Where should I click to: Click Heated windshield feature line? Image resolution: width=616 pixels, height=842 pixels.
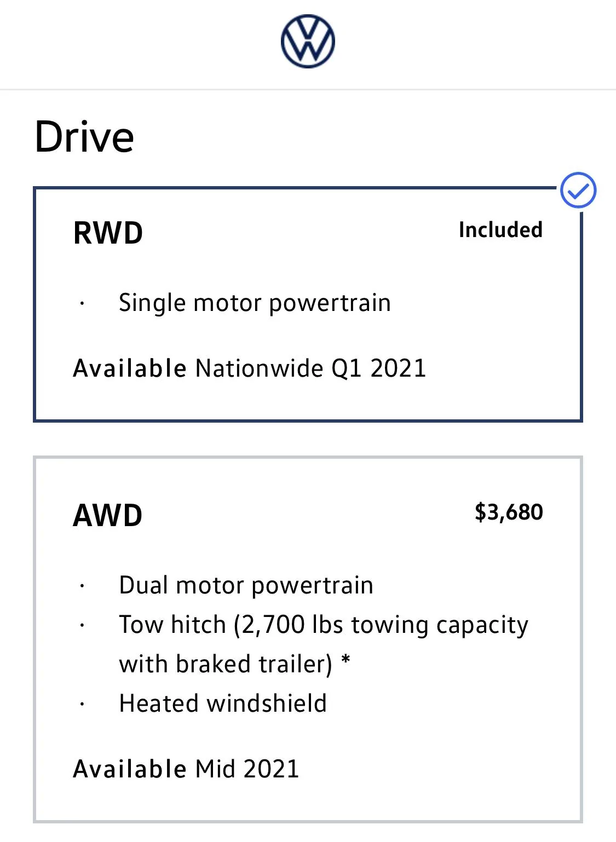click(x=223, y=703)
